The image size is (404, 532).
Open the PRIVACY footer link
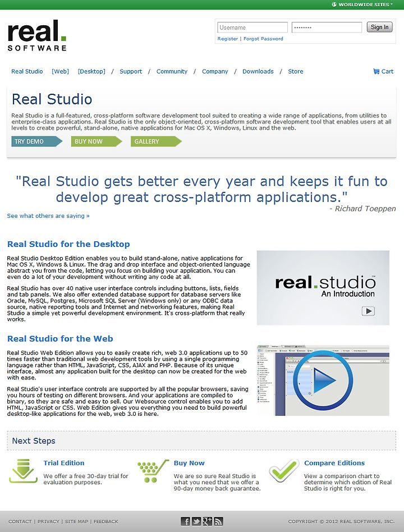[48, 521]
